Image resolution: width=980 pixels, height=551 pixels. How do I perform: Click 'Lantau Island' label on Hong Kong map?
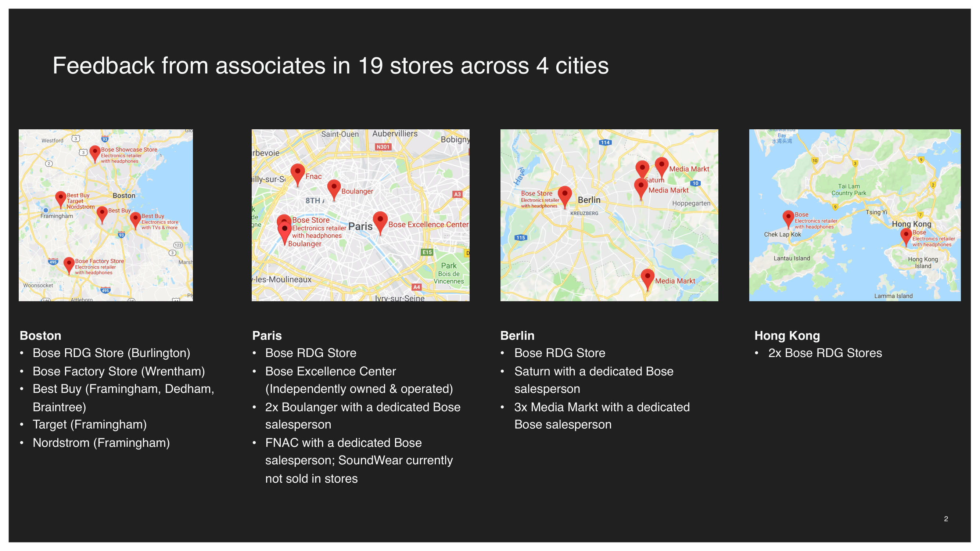coord(792,259)
